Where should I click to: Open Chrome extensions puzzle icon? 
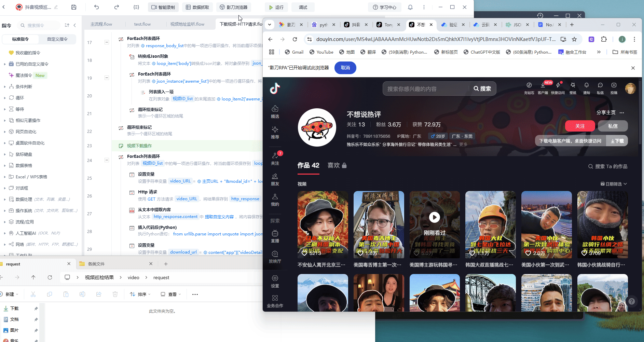click(x=604, y=39)
